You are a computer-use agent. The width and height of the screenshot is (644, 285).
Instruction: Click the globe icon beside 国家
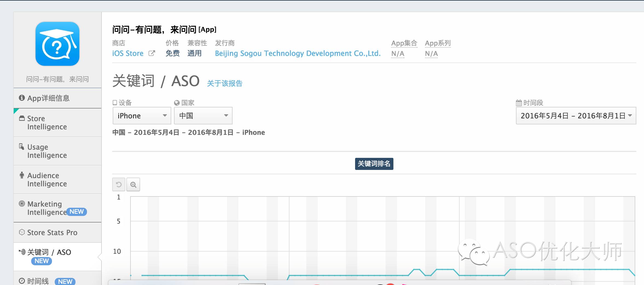(x=177, y=103)
